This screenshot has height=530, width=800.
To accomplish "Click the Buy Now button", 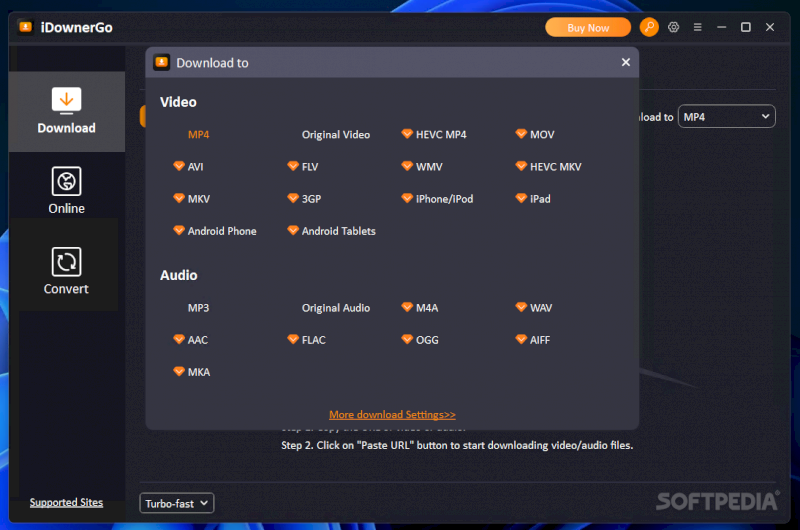I will (x=588, y=28).
